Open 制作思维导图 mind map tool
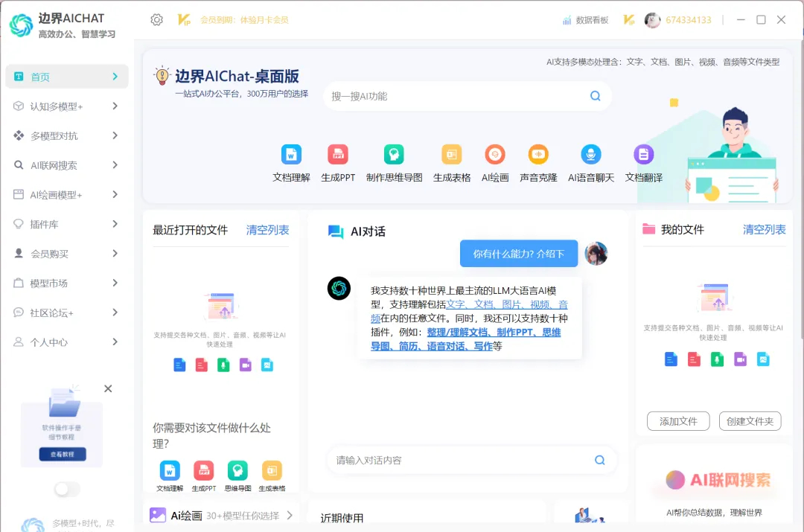Screen dimensions: 804x532 [394, 155]
